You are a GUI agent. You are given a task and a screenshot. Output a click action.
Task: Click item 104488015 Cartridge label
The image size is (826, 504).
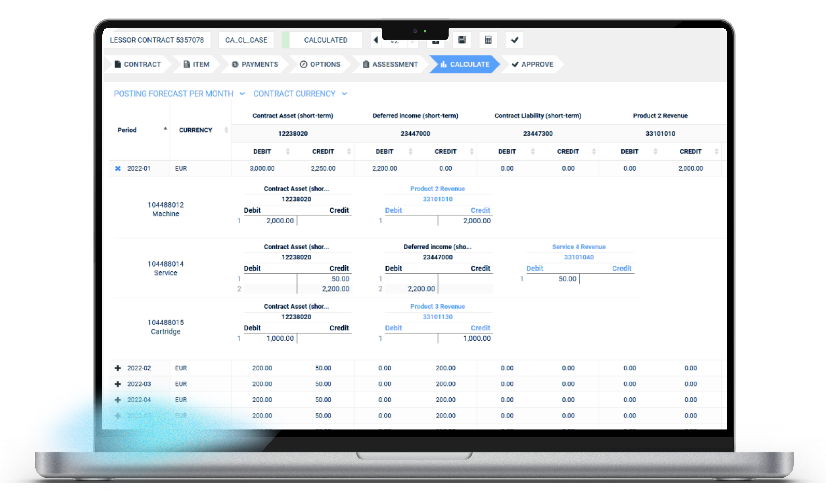coord(166,327)
